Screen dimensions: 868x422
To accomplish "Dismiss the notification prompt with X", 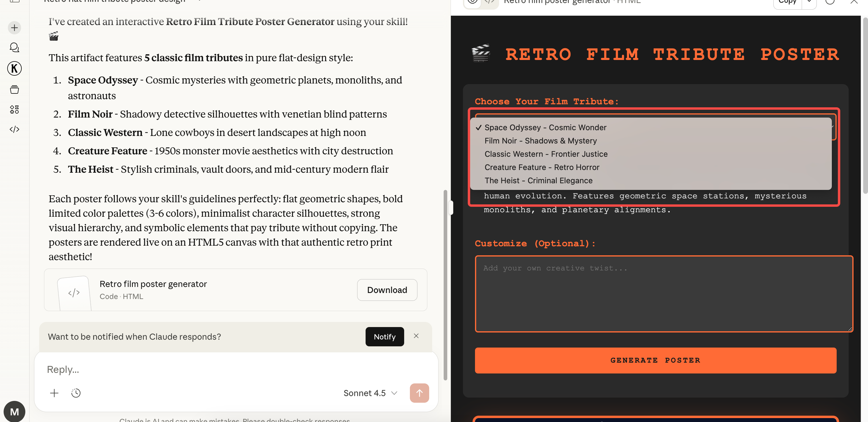I will point(416,336).
